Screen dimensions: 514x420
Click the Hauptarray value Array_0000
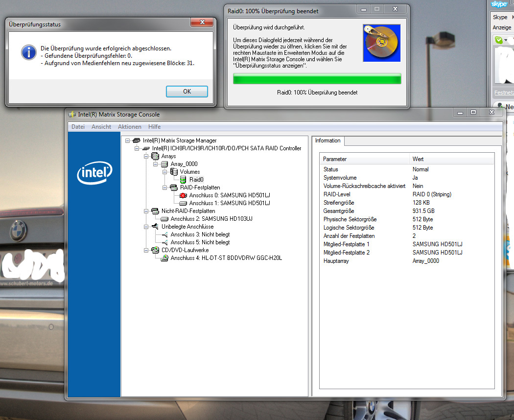(425, 261)
